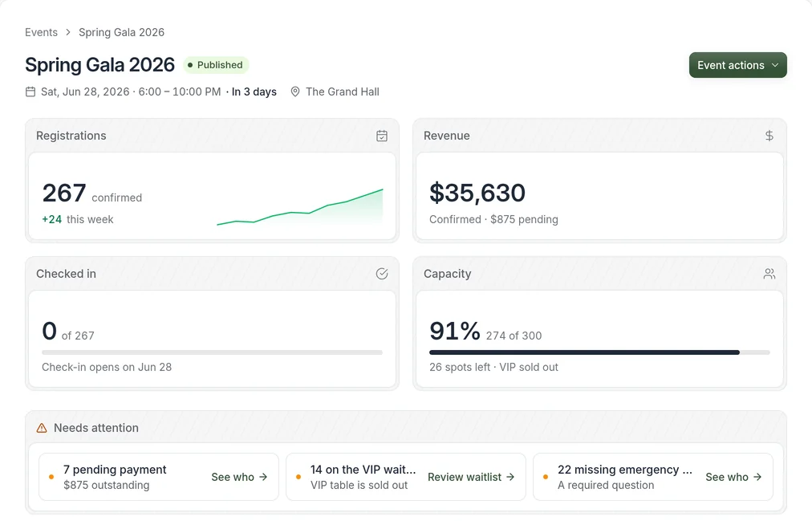
Task: Click the Capacity card heading
Action: [x=448, y=274]
